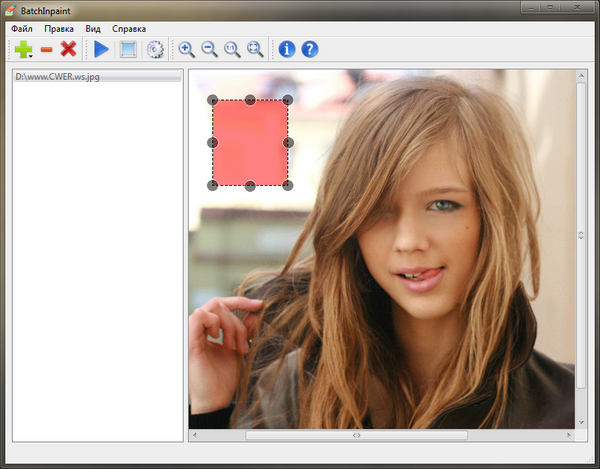Open help with the question mark icon
The height and width of the screenshot is (469, 600).
[x=310, y=49]
